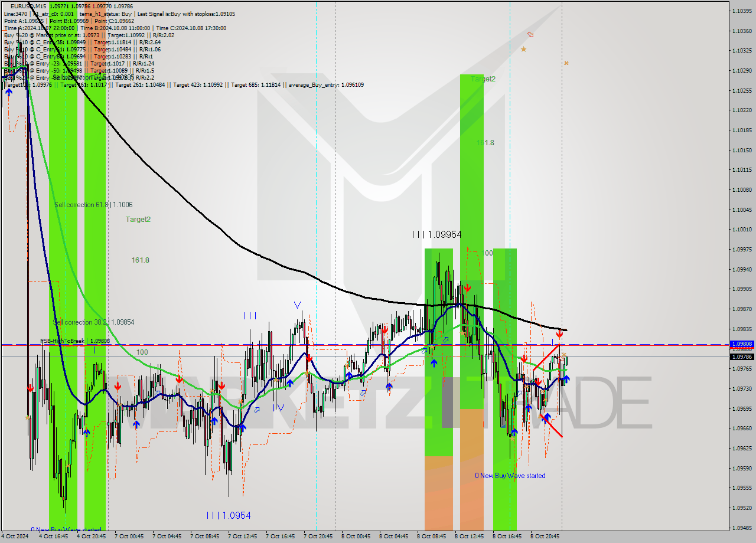Screen dimensions: 756x543
Task: Click the orange star marker near chart top
Action: click(523, 49)
